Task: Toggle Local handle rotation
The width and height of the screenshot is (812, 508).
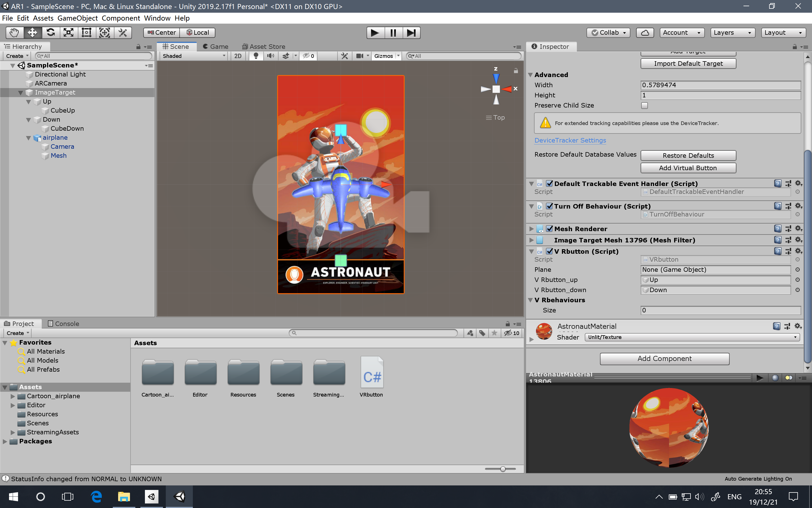Action: pyautogui.click(x=198, y=32)
